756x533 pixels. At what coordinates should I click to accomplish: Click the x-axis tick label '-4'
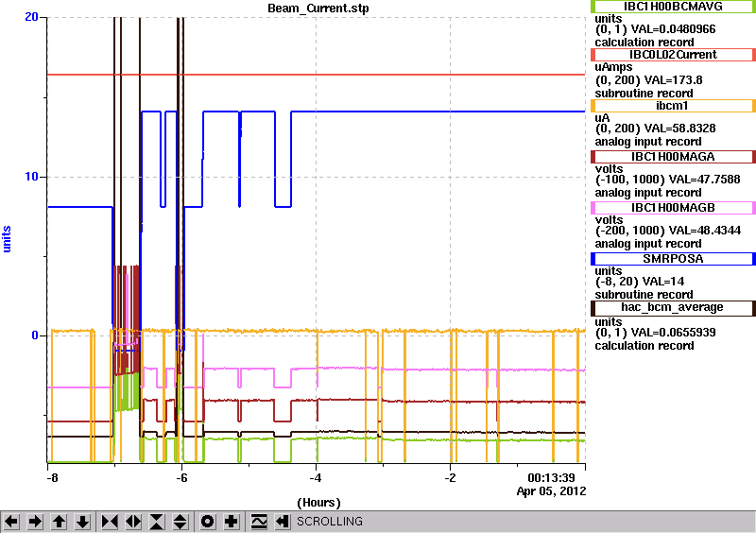click(316, 478)
